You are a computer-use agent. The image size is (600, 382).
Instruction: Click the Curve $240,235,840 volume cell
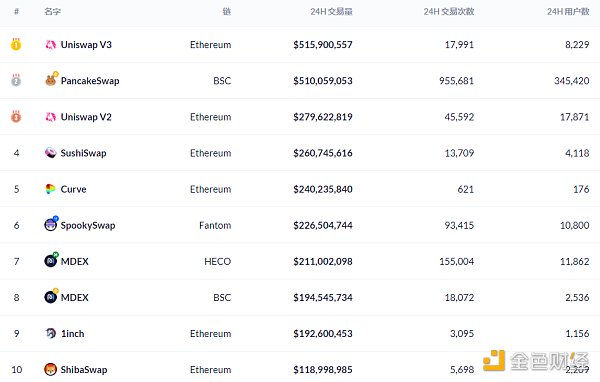[323, 189]
